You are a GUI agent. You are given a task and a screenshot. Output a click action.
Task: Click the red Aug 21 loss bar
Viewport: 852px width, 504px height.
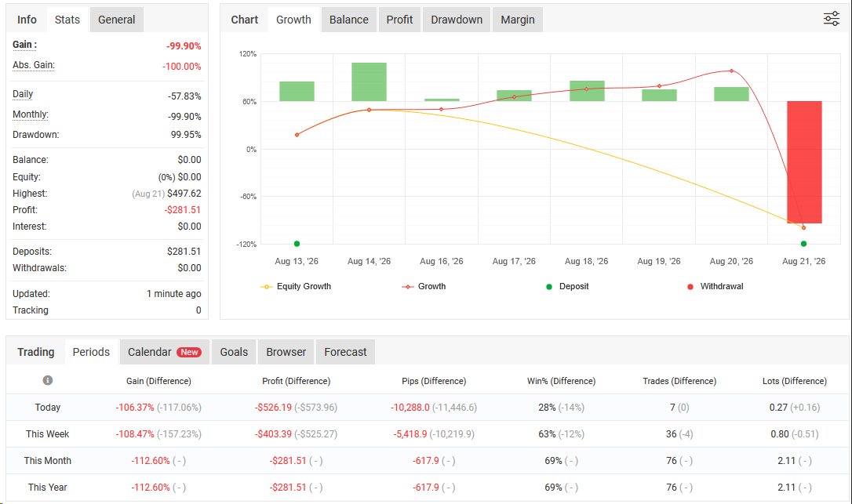(804, 161)
